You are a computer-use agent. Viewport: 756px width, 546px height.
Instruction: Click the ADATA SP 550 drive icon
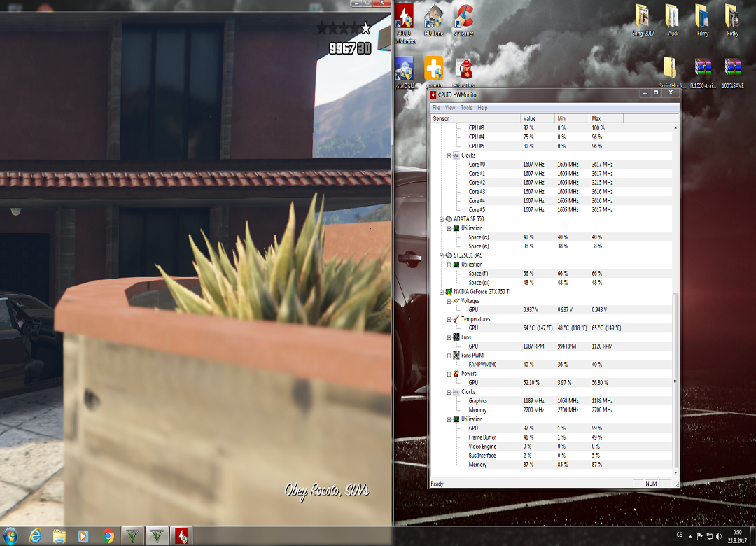(x=449, y=219)
